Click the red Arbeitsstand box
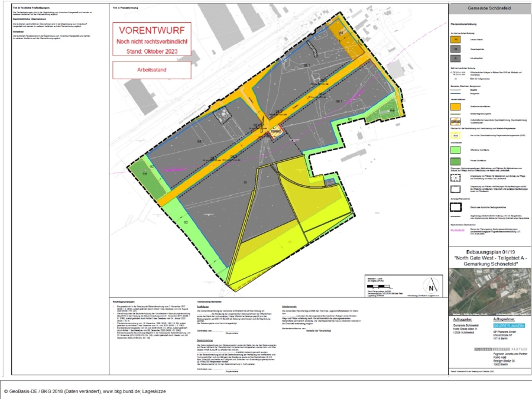Image resolution: width=532 pixels, height=399 pixels. [x=152, y=70]
